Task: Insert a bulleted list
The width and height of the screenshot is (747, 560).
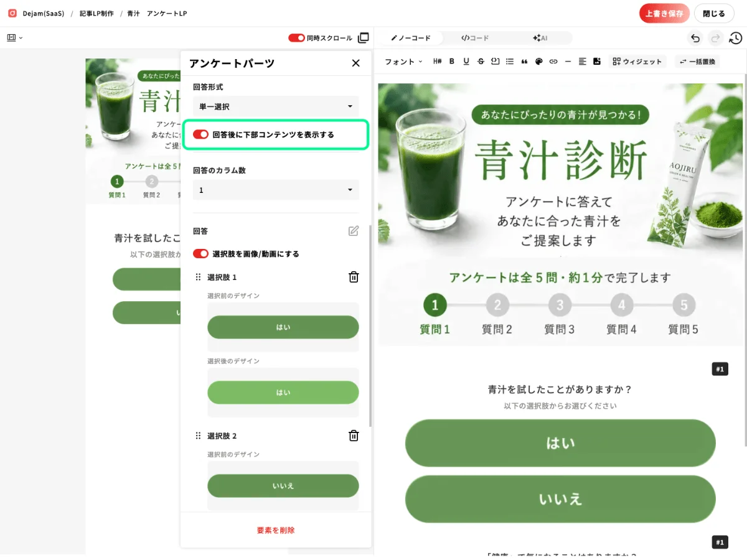Action: pyautogui.click(x=510, y=61)
